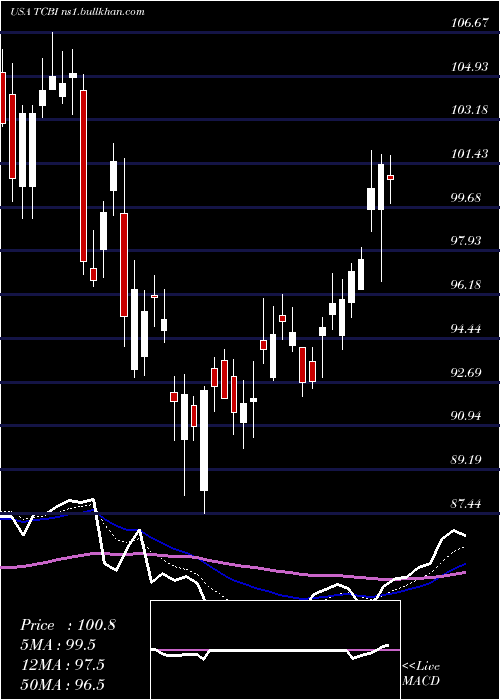Click the last small red candlestick

coord(390,178)
